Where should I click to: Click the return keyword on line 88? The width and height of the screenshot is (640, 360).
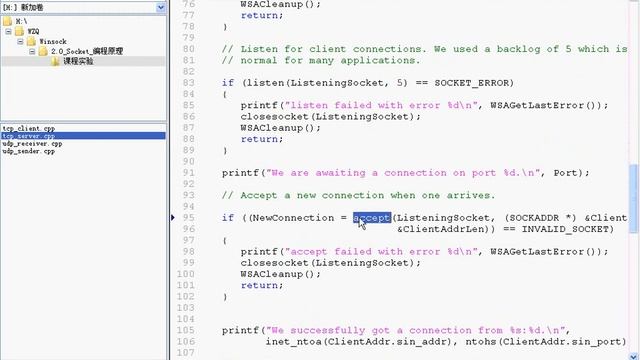pos(259,139)
